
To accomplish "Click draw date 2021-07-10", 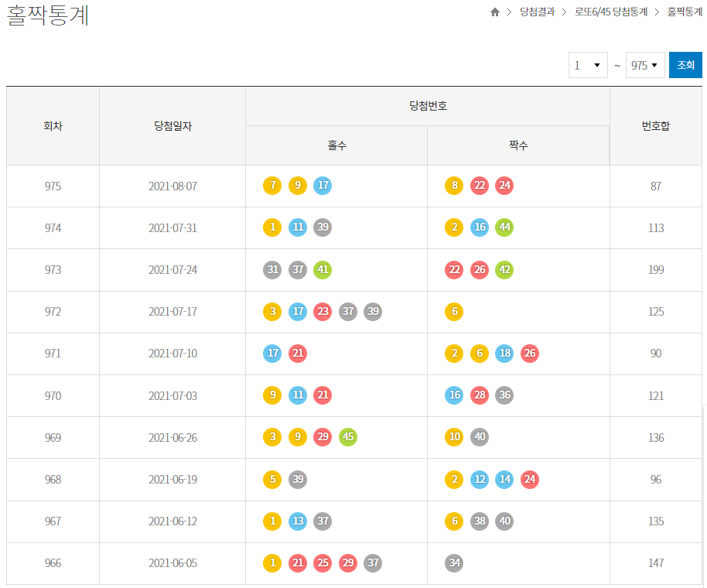I will click(x=172, y=354).
